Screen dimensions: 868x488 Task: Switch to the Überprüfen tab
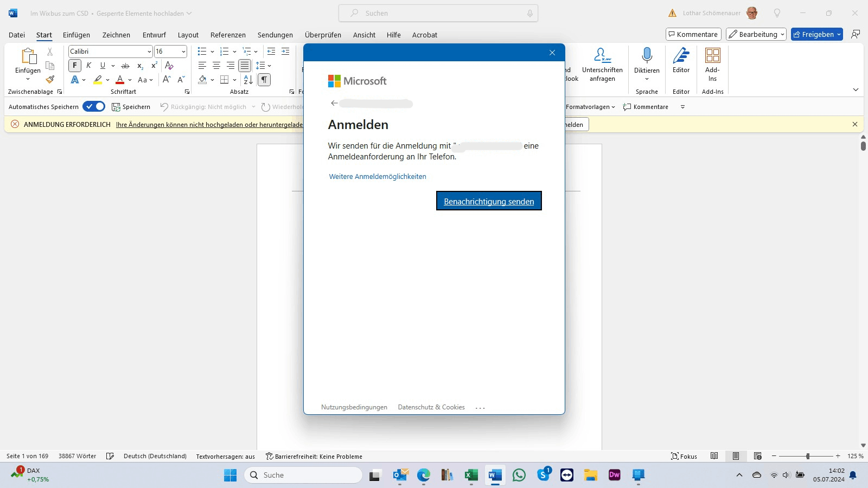pyautogui.click(x=323, y=35)
